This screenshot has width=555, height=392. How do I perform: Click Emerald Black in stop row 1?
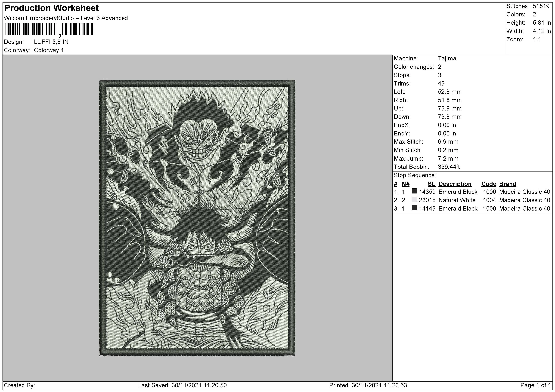[458, 192]
